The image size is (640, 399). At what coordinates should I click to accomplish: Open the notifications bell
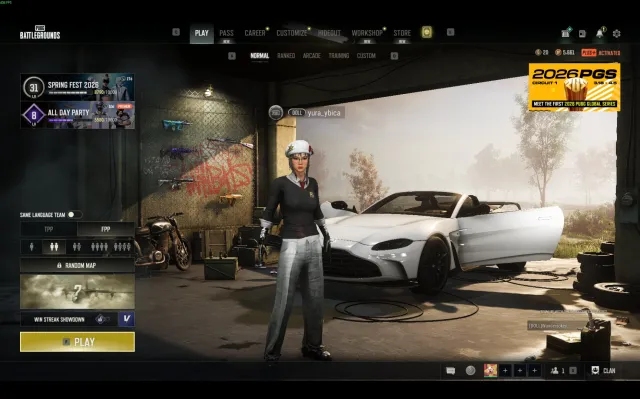(x=600, y=33)
